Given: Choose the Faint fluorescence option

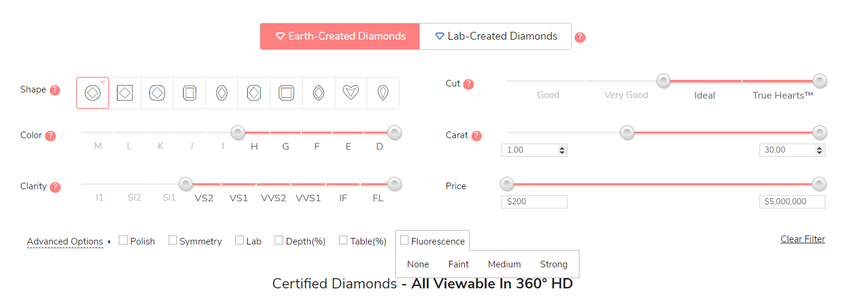Looking at the screenshot, I should (x=459, y=264).
